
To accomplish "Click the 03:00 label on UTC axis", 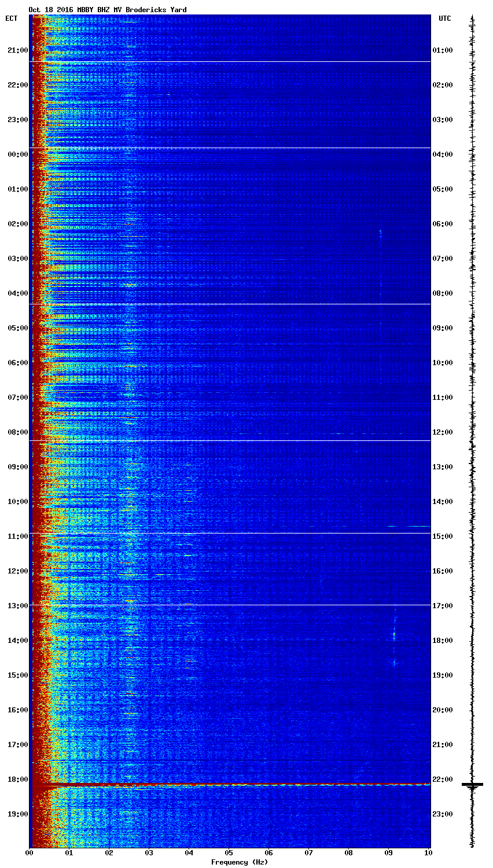I will click(x=443, y=120).
